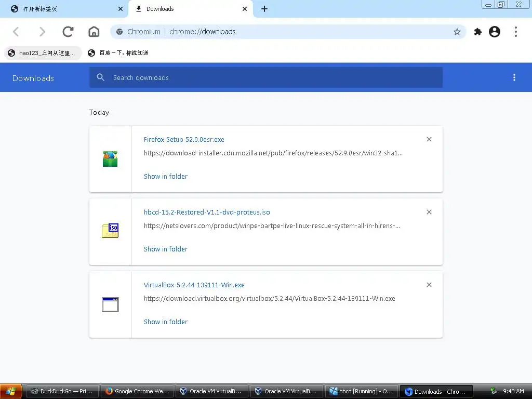This screenshot has width=532, height=399.
Task: Remove Firefox Setup from downloads list
Action: tap(429, 139)
